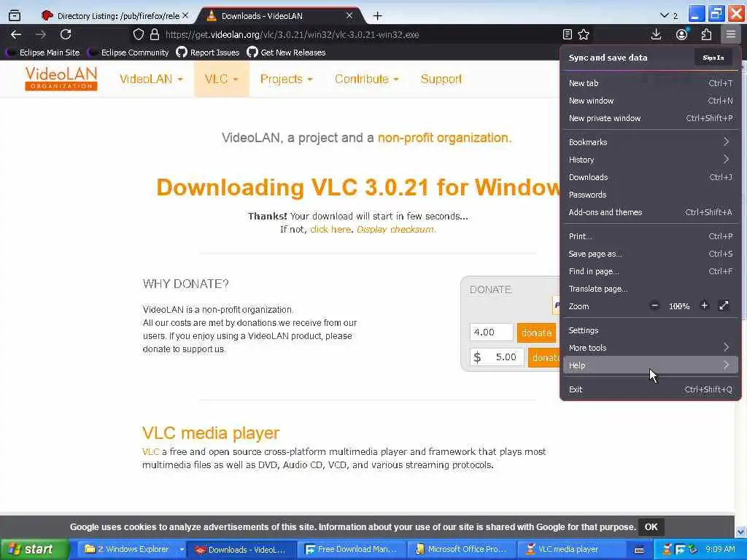Viewport: 747px width, 560px height.
Task: Open the tracking protection shield icon
Action: coord(138,34)
